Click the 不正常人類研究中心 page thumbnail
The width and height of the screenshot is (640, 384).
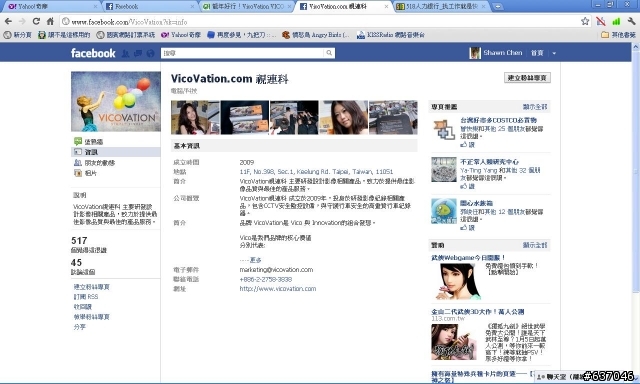pos(444,169)
